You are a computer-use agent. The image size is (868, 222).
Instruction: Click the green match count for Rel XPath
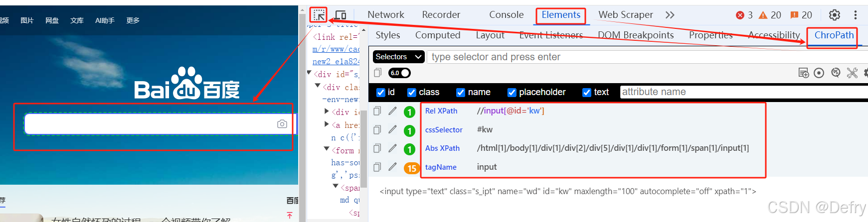(409, 112)
